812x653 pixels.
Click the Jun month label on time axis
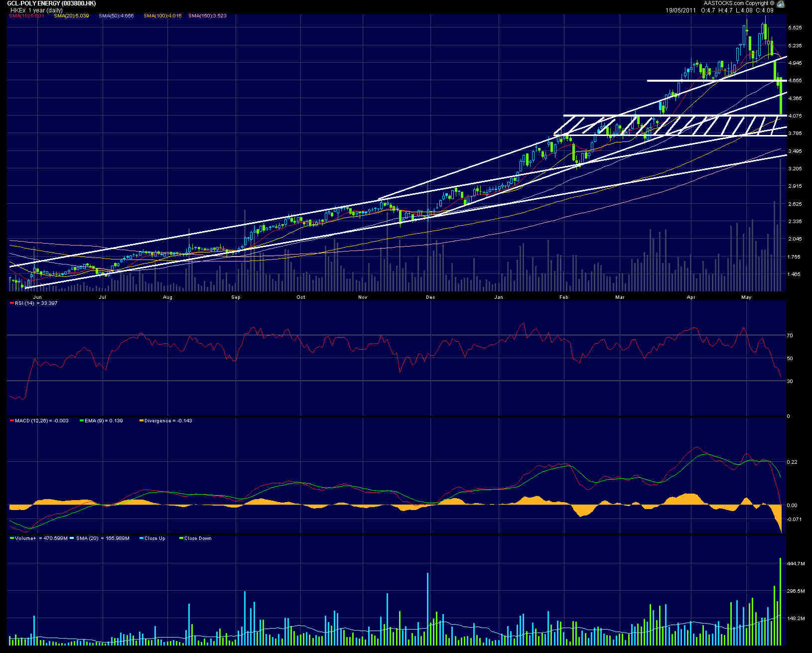tap(37, 297)
